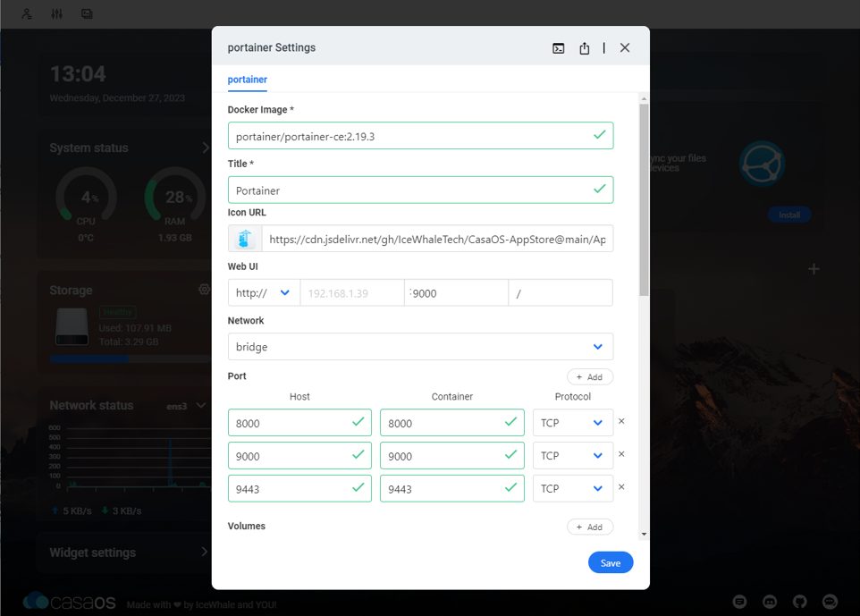
Task: Open the system settings sliders icon in top bar
Action: 56,13
